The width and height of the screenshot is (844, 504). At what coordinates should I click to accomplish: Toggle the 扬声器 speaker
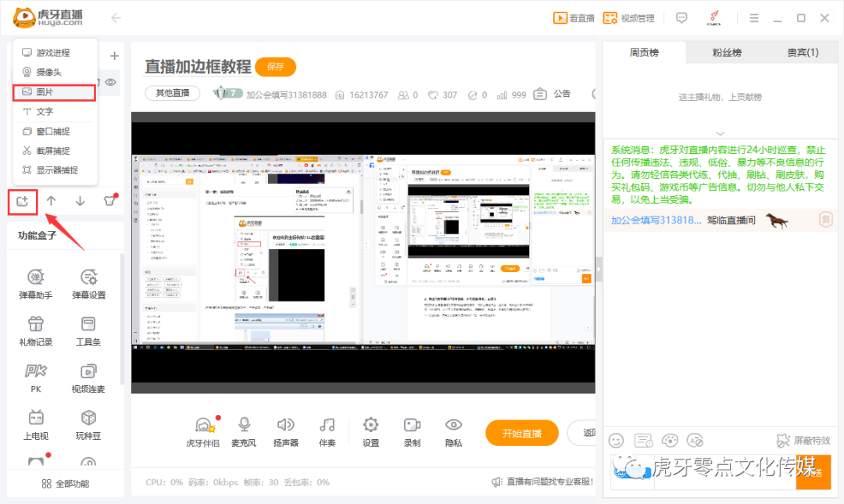[286, 432]
